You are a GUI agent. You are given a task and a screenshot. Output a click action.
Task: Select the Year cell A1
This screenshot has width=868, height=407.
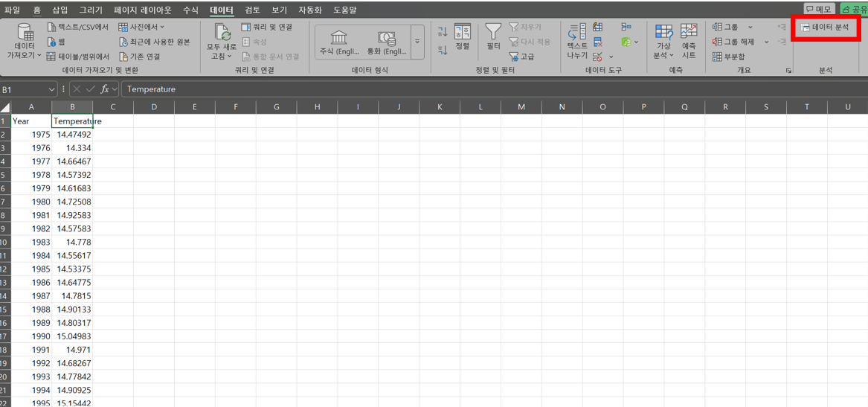tap(31, 121)
